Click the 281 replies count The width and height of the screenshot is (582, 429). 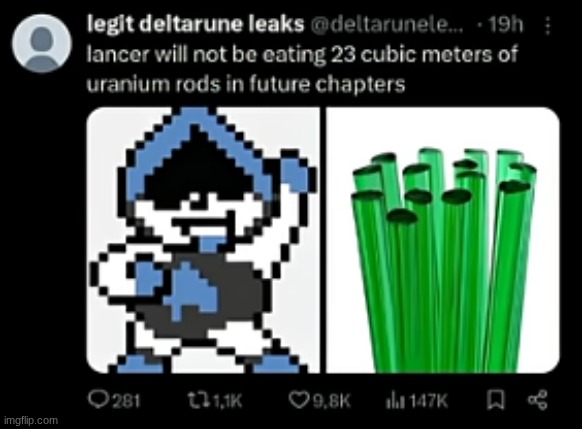(126, 401)
